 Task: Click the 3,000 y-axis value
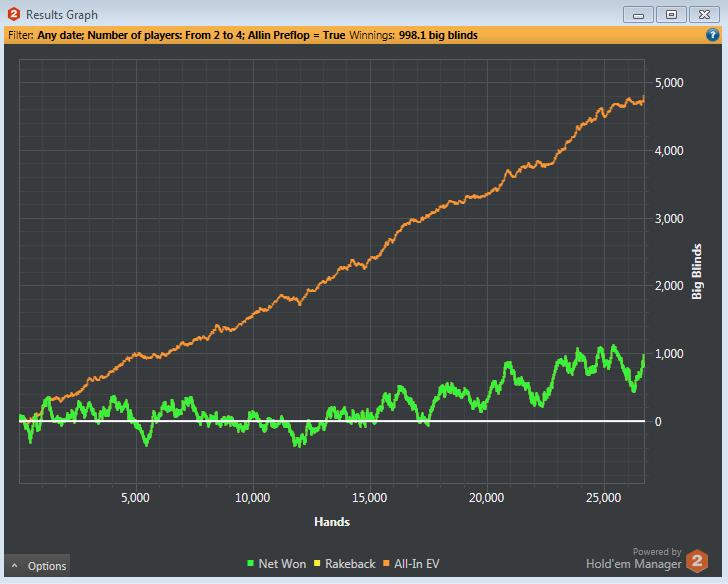coord(669,218)
